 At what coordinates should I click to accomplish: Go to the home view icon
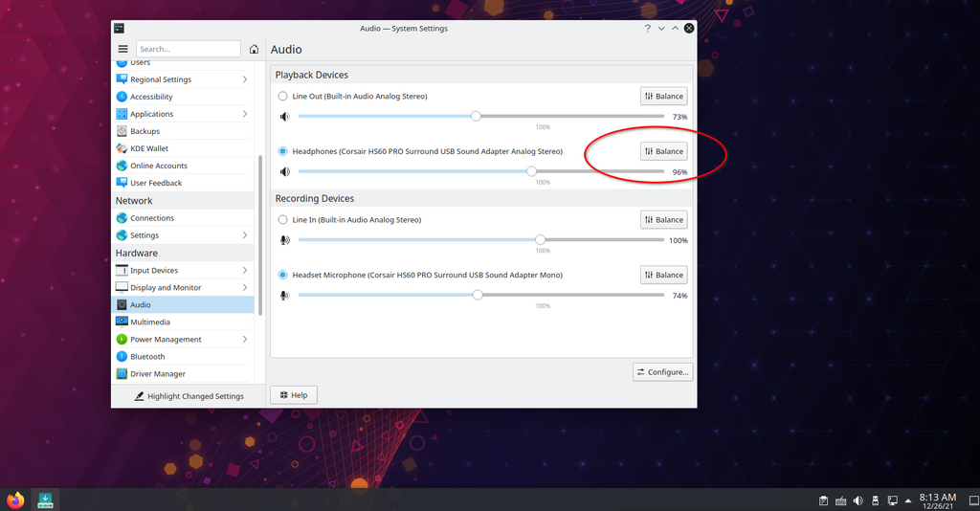coord(254,49)
